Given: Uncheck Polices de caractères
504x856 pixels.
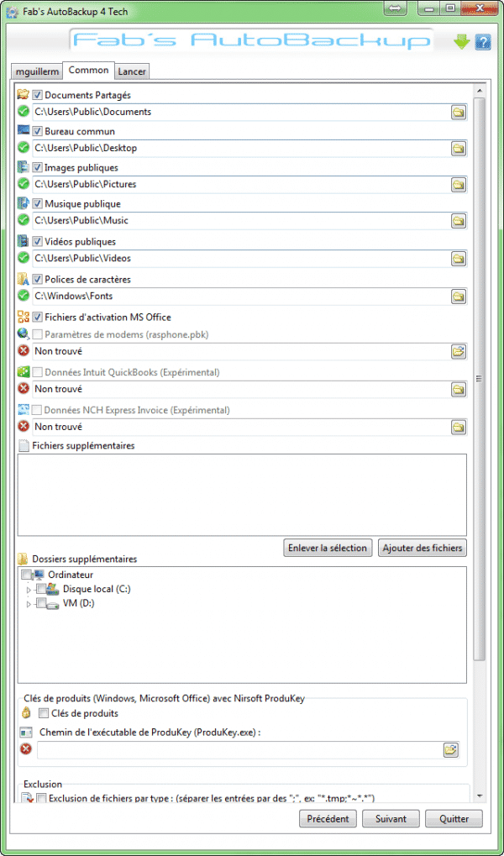Looking at the screenshot, I should pyautogui.click(x=37, y=279).
